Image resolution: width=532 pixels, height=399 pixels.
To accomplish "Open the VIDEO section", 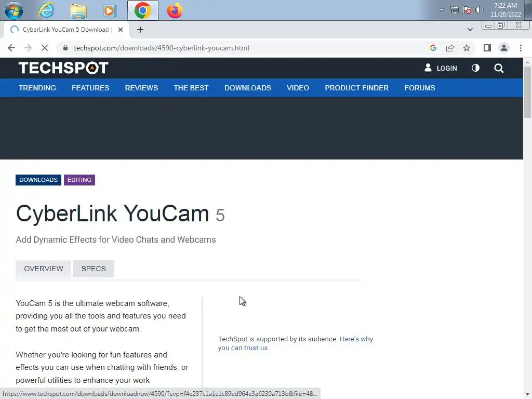I will (298, 88).
